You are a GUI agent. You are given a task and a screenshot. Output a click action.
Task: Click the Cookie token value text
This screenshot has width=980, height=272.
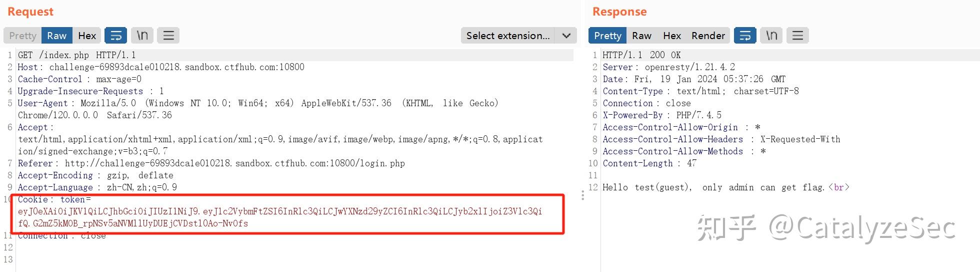[x=280, y=211]
